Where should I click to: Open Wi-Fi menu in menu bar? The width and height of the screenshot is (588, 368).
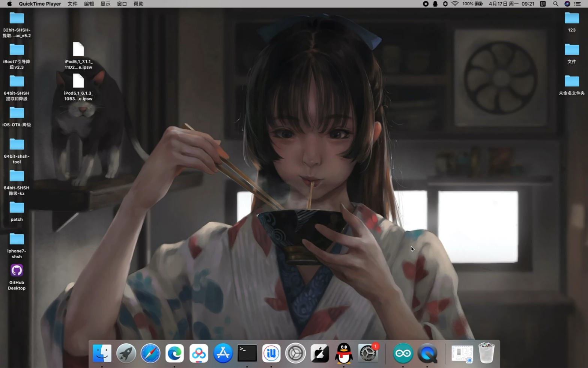click(455, 4)
